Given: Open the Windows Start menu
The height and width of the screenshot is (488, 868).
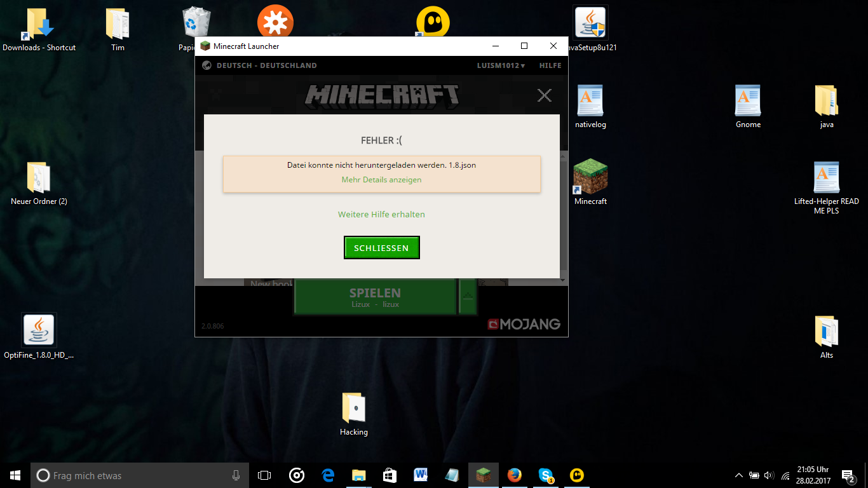Looking at the screenshot, I should point(15,475).
